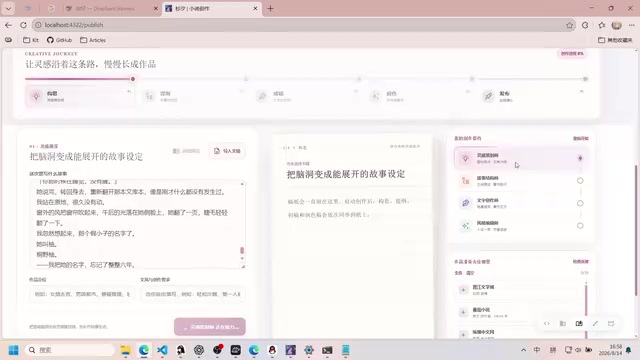Click the lightbulb icon of the 构思 step

pos(36,96)
